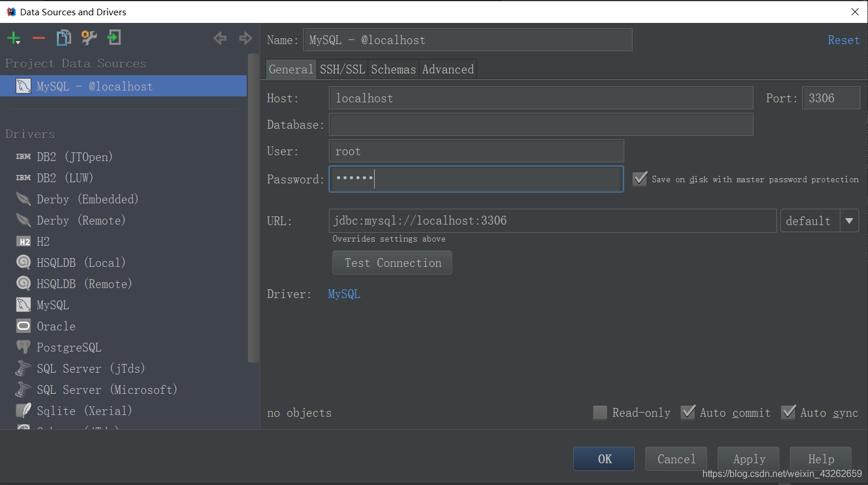Click the Sqlite feather icon
The image size is (868, 485).
tap(23, 410)
